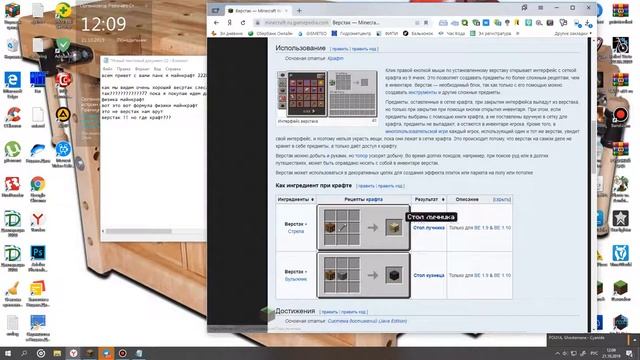
Task: Follow the Крафт main article link
Action: click(x=336, y=58)
